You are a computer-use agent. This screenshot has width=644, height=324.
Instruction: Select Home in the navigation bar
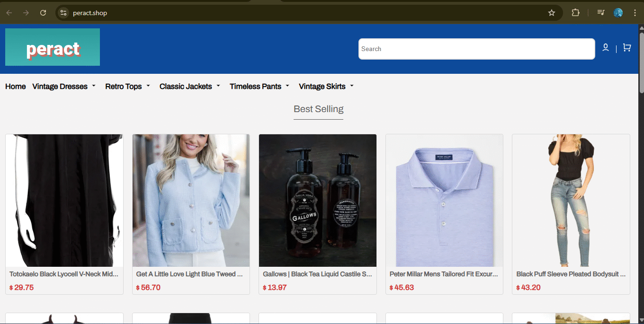(15, 86)
